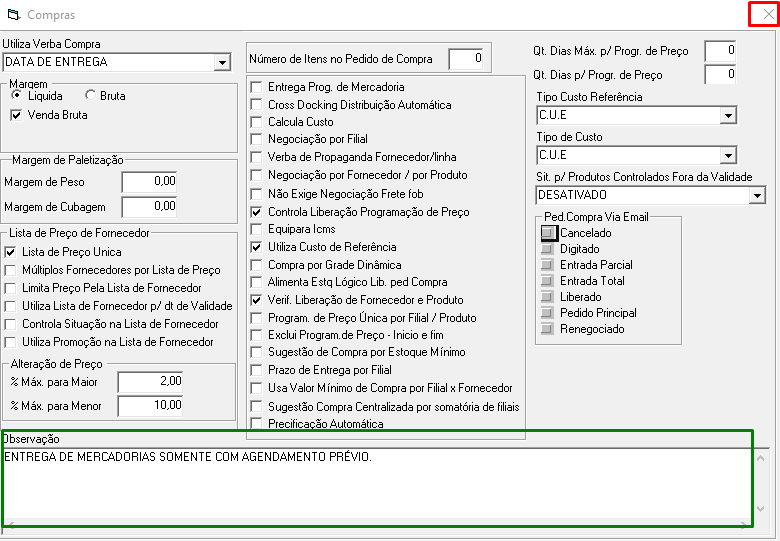
Task: Check Alimenta Estq Lógico Lib. ped Compra
Action: [x=257, y=282]
